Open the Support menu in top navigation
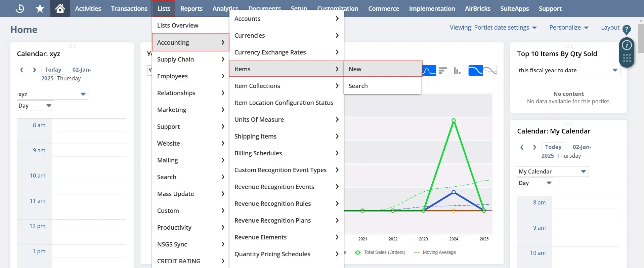Viewport: 644px width, 268px height. coord(550,8)
